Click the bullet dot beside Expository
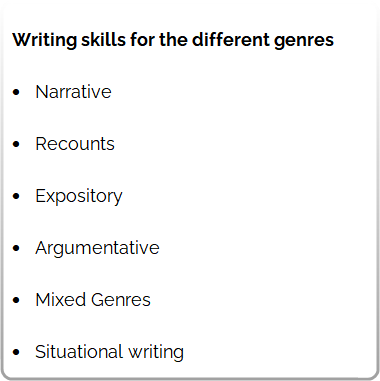The height and width of the screenshot is (381, 380). coord(16,196)
